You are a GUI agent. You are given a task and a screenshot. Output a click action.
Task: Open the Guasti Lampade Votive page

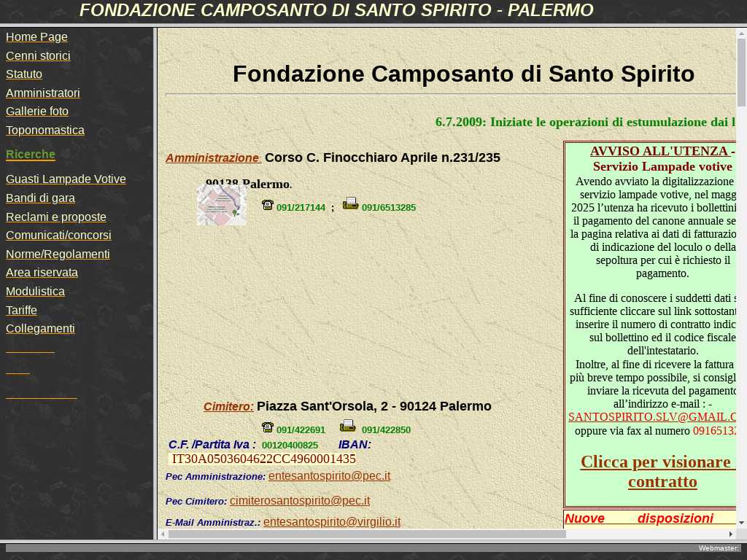(66, 179)
